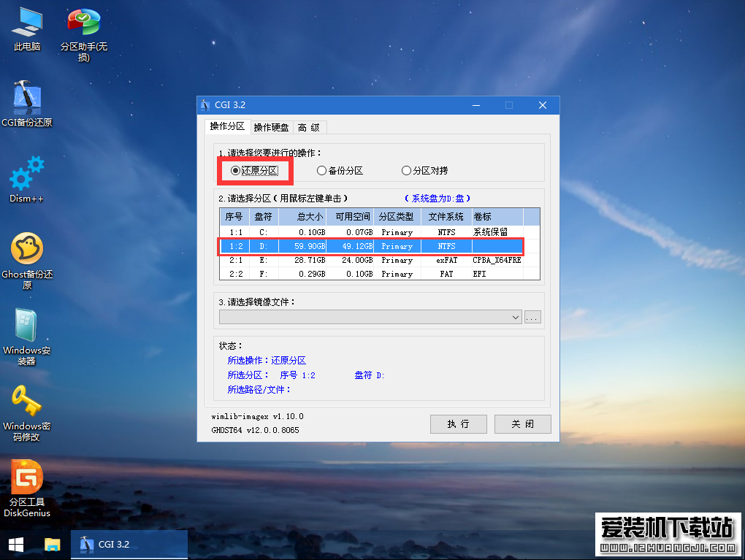Select the 还原分区 radio button
Screen dimensions: 745x560
coord(254,171)
